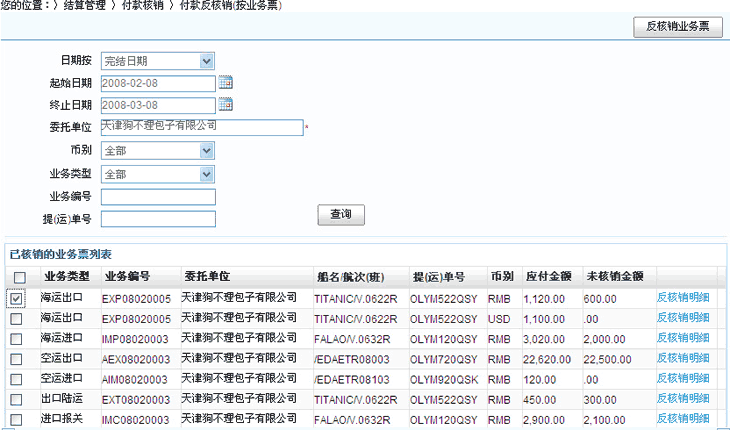This screenshot has height=430, width=730.
Task: Click the 业务编号 input field
Action: click(x=158, y=196)
